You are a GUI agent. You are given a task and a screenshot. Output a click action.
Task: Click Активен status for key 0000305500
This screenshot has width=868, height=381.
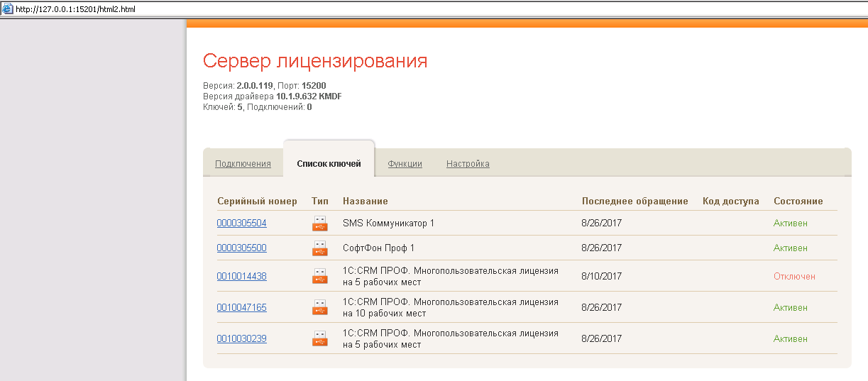[791, 248]
